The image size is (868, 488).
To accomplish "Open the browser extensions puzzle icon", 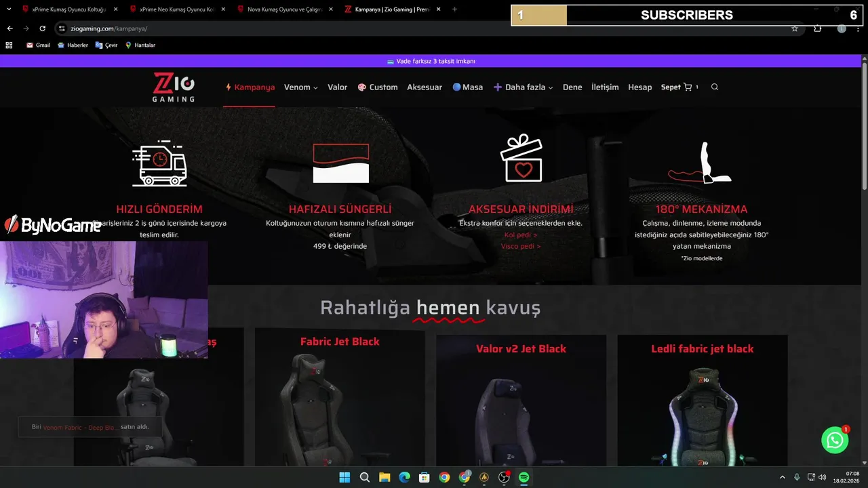I will [x=817, y=28].
